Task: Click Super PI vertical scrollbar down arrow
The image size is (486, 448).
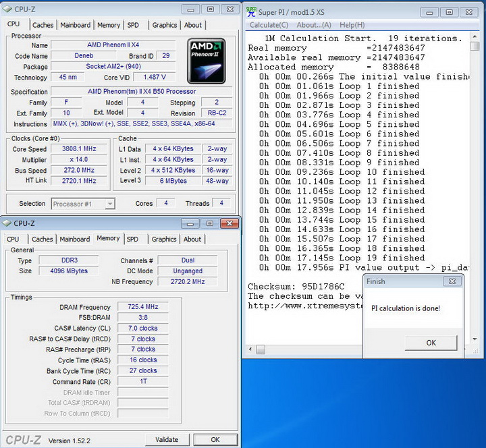Action: coord(475,339)
